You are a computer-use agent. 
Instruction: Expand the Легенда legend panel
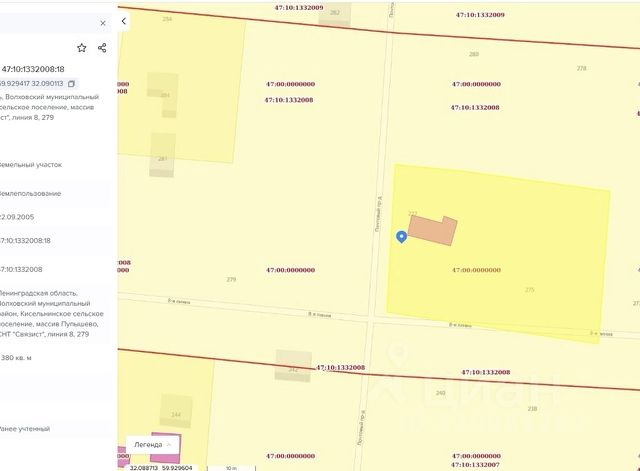(153, 444)
